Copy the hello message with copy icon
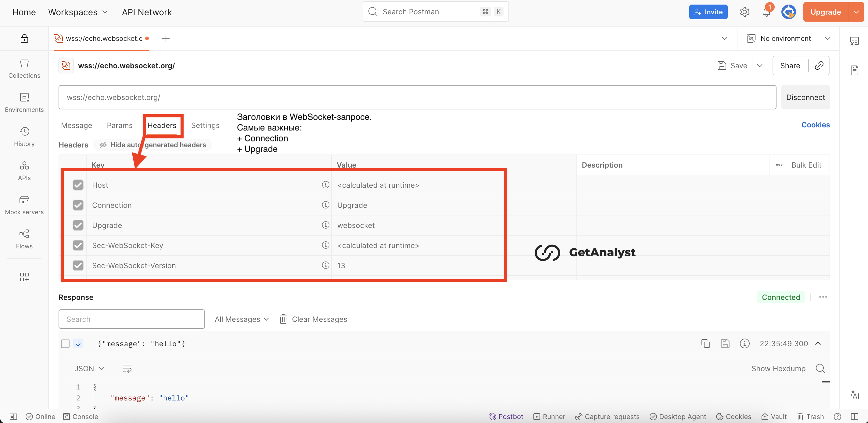This screenshot has width=868, height=423. tap(705, 343)
